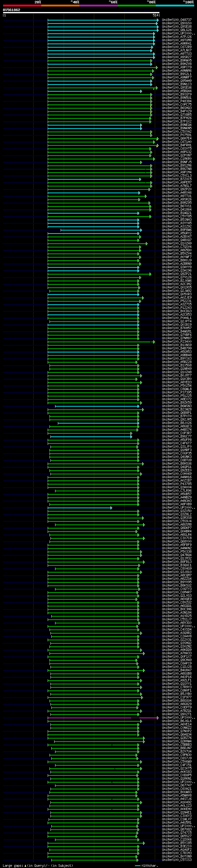Image resolution: width=197 pixels, height=868 pixels.
Task: Select label UniRef100_A9NRF7
Action: [x=177, y=78]
